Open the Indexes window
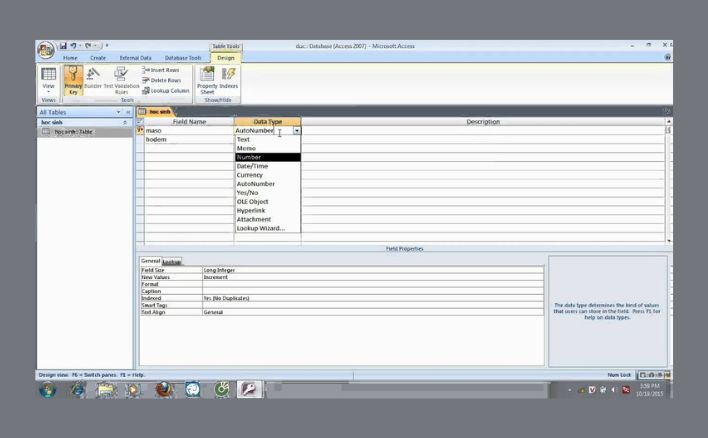 229,79
